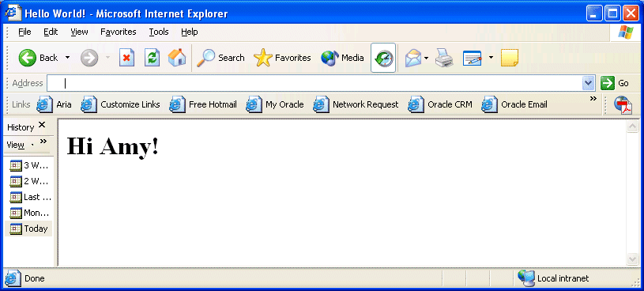Screen dimensions: 644x291
Task: Select the Today history folder
Action: [28, 229]
